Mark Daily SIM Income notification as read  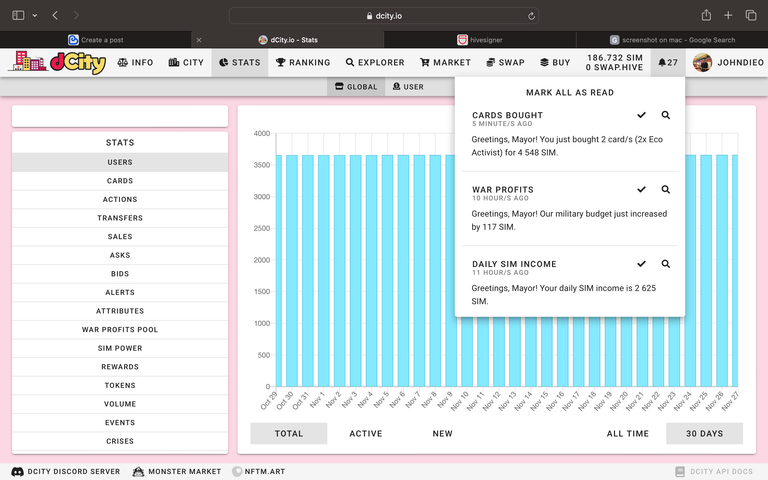[x=641, y=264]
